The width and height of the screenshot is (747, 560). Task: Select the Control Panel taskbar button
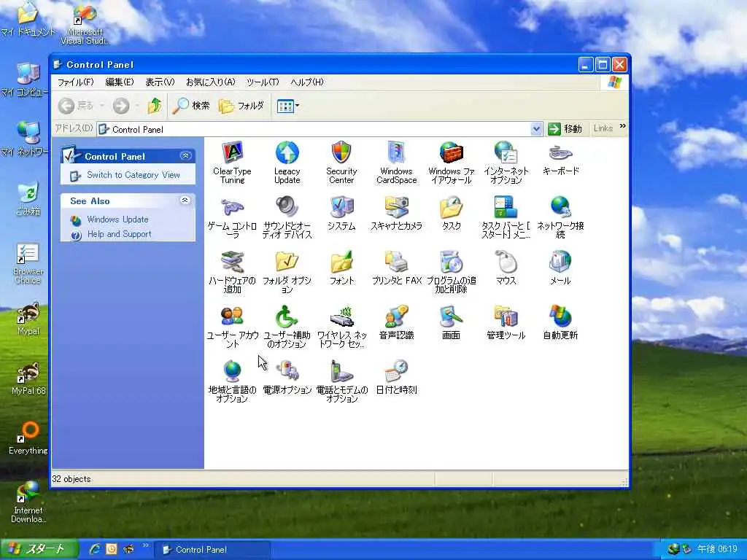pos(212,550)
